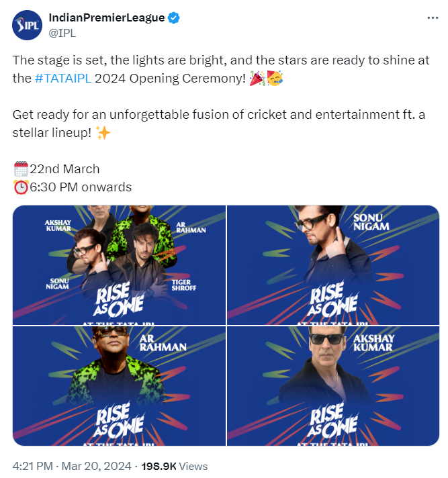Click the party popper emoji
The width and height of the screenshot is (448, 478).
click(x=257, y=79)
